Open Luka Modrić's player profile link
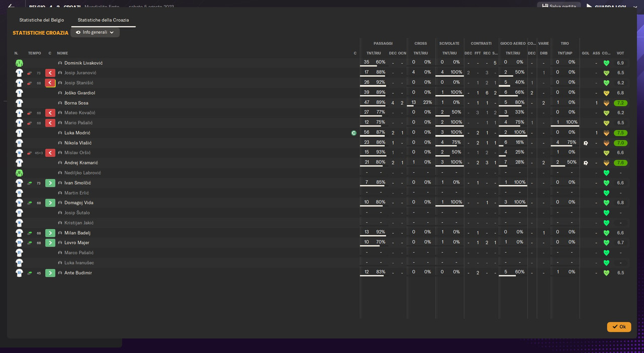The height and width of the screenshot is (353, 644). pos(77,133)
